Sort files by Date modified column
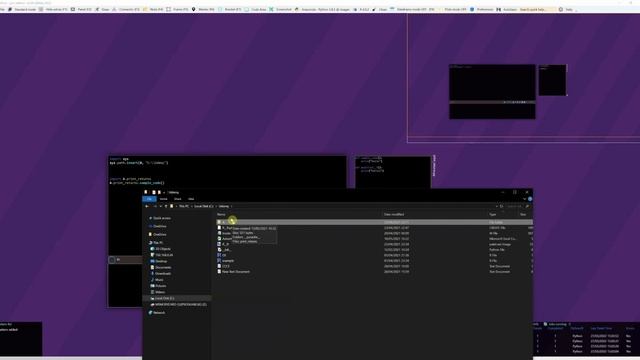The width and height of the screenshot is (640, 360). (394, 214)
